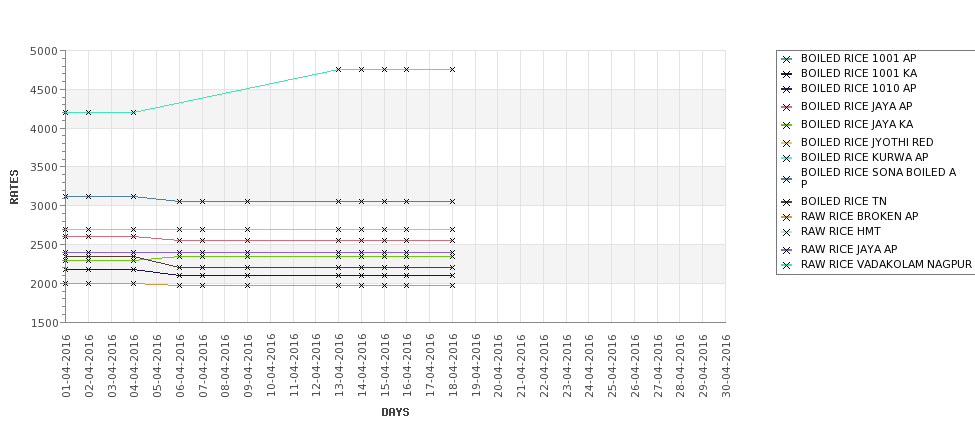Click the RAW RICE HMT legend marker
This screenshot has height=429, width=975.
(x=787, y=232)
